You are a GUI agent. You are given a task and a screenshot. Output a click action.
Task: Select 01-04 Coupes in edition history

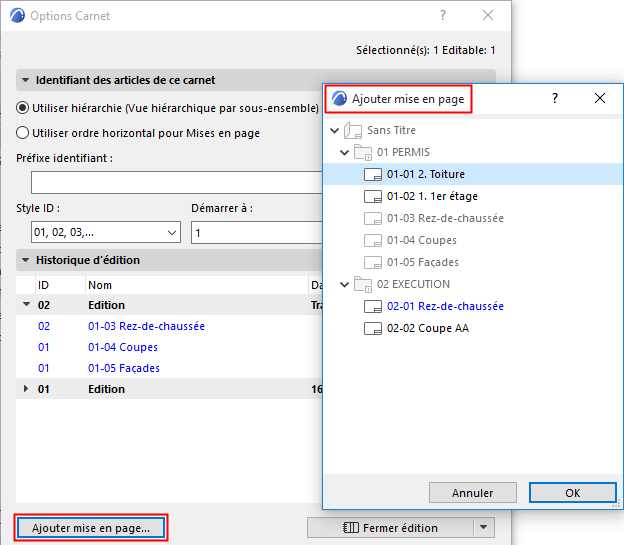pyautogui.click(x=123, y=347)
